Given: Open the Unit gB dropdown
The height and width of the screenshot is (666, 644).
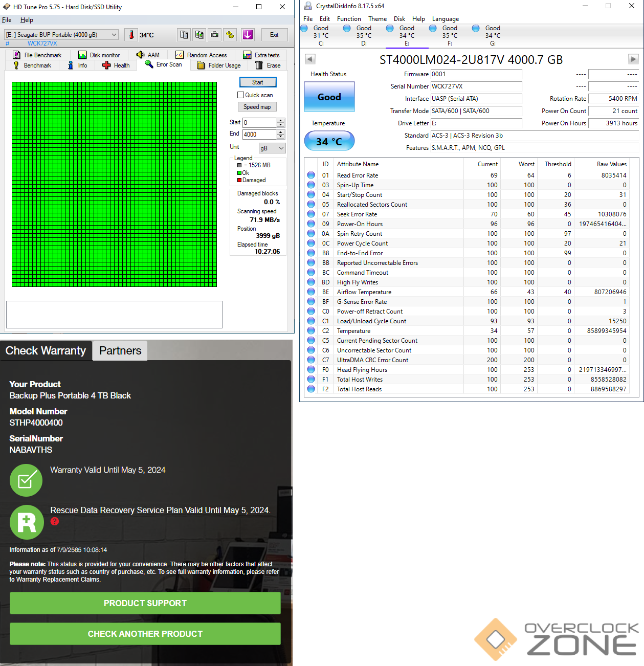Looking at the screenshot, I should click(x=272, y=148).
